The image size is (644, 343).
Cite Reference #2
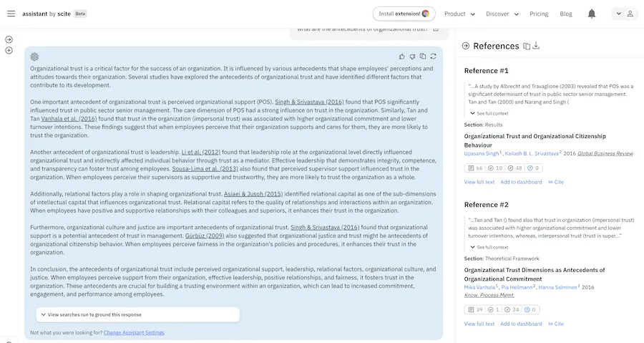click(556, 324)
